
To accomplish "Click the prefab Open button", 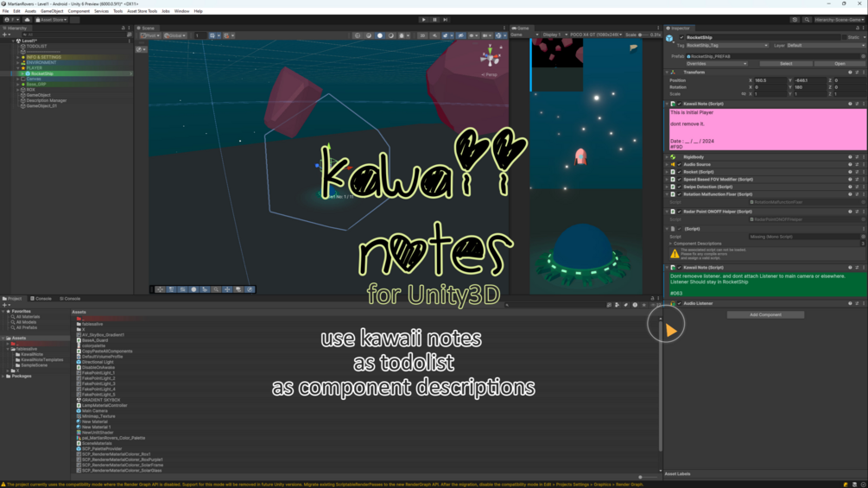I will 839,64.
